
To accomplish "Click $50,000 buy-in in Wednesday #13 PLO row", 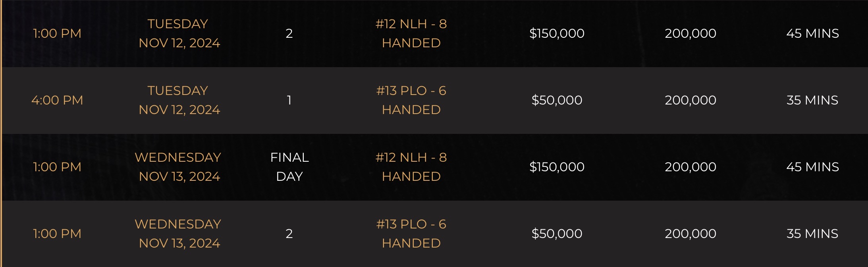I will tap(557, 234).
